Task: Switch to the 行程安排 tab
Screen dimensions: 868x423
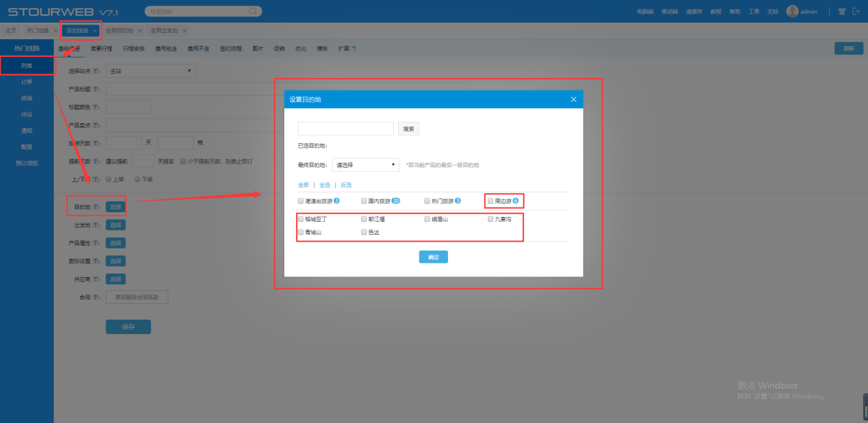Action: tap(134, 49)
